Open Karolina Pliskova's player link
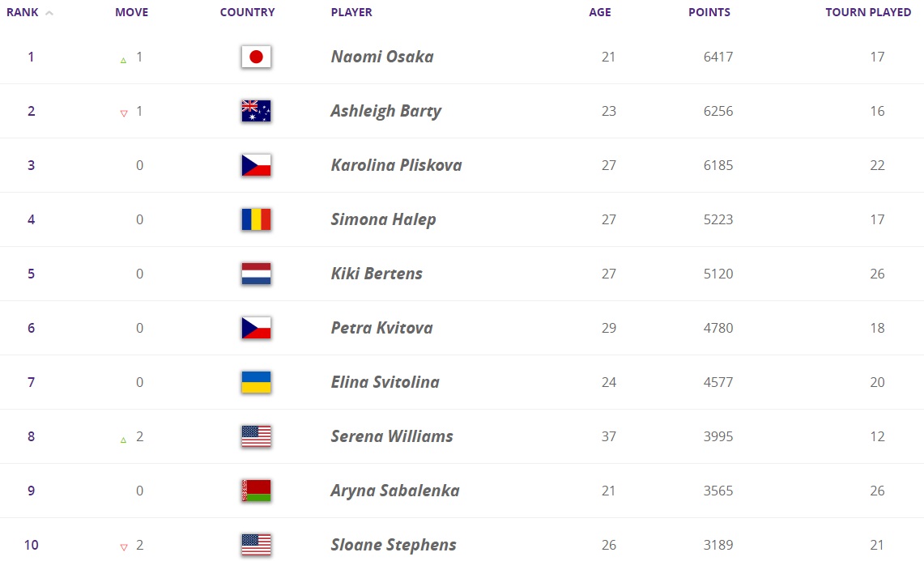 pos(396,165)
